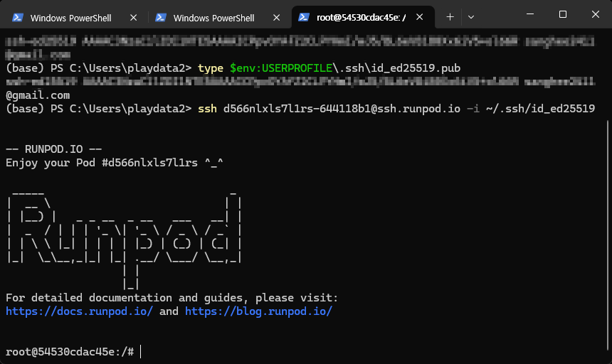Click the terminal vertical scrollbar
The width and height of the screenshot is (612, 364).
pyautogui.click(x=608, y=235)
